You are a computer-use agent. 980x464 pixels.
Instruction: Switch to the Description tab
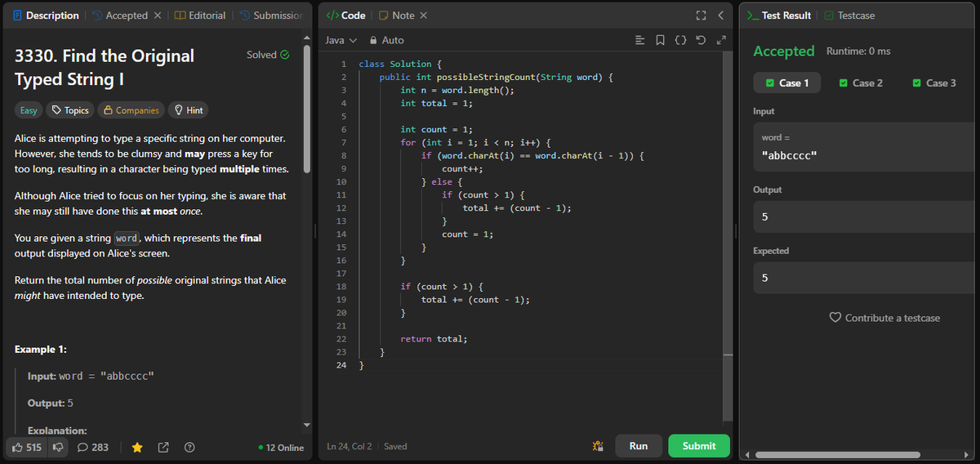tap(46, 16)
